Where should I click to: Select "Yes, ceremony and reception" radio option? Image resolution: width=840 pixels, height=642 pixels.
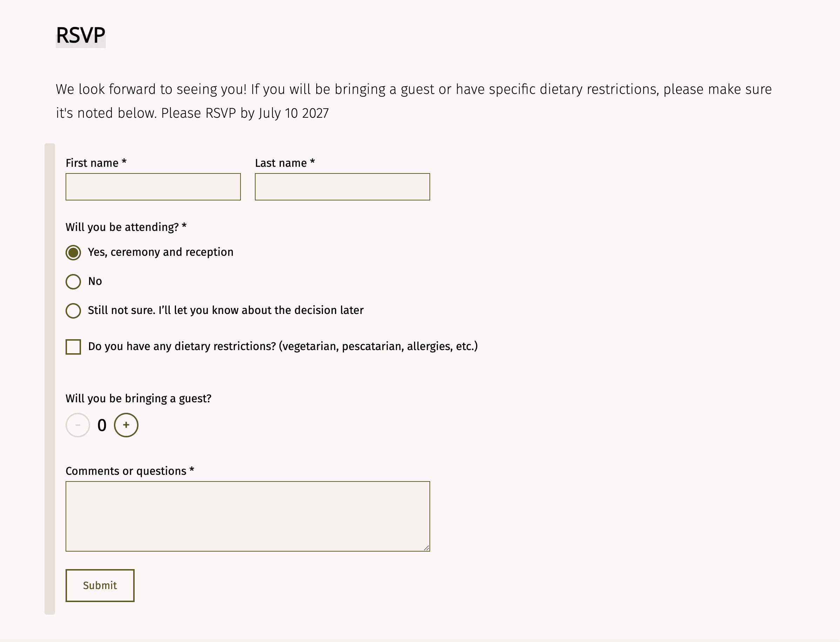(73, 253)
